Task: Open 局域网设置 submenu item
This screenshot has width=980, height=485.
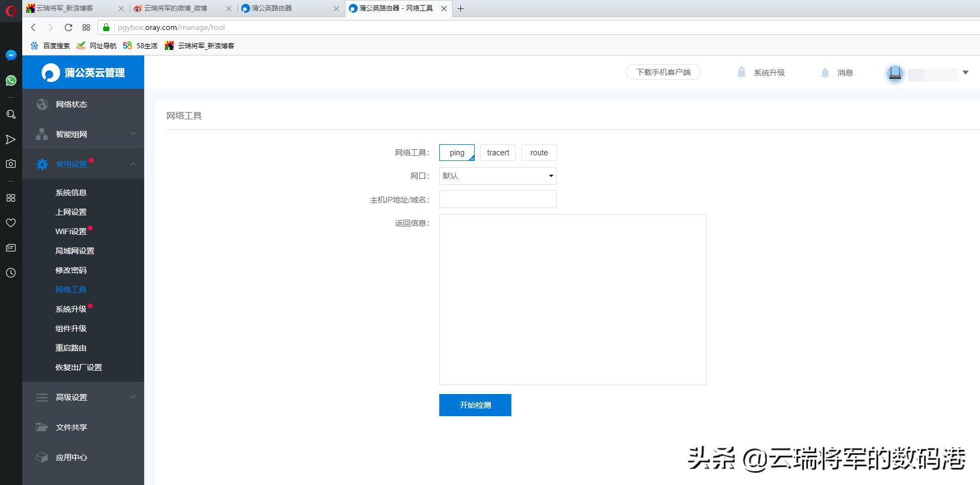Action: 75,251
